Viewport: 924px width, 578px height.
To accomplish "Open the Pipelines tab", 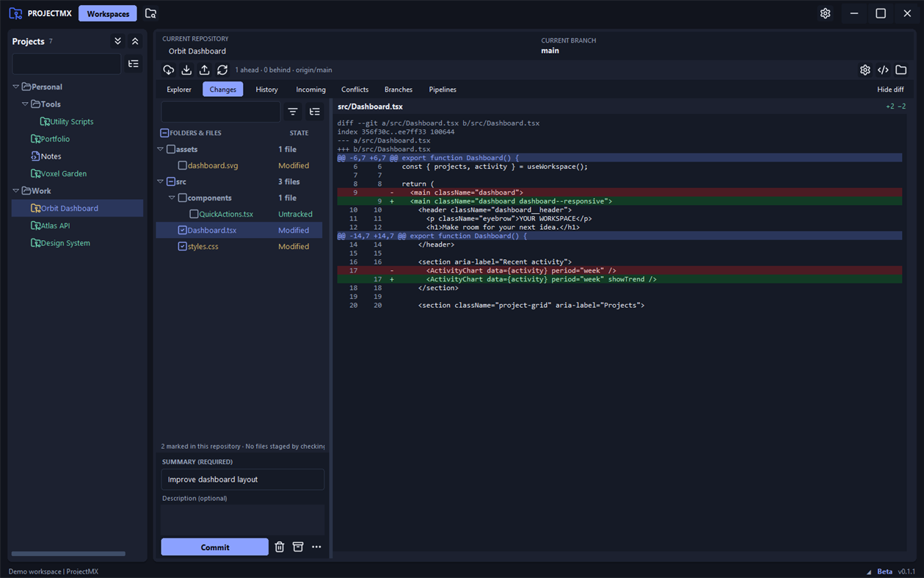I will point(443,90).
